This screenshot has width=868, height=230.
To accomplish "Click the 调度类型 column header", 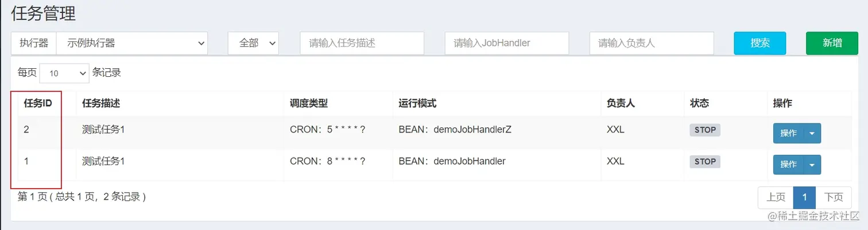I will 308,103.
